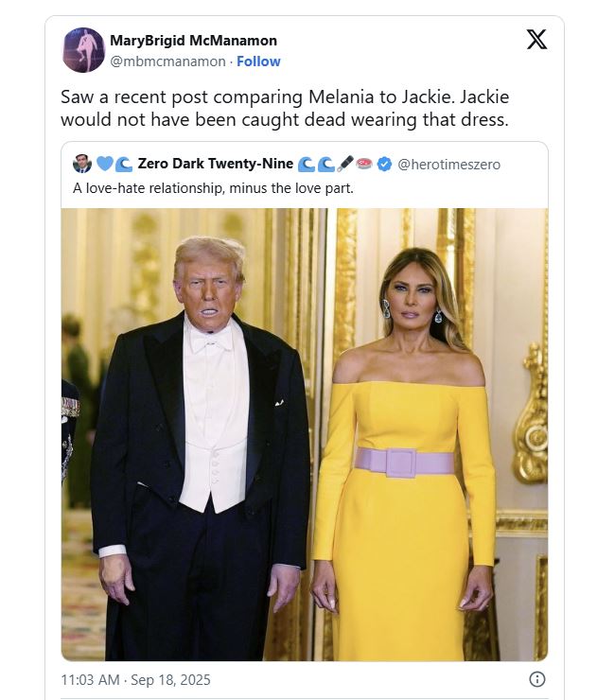Follow @mbmcmanamon
The width and height of the screenshot is (597, 700).
point(258,61)
